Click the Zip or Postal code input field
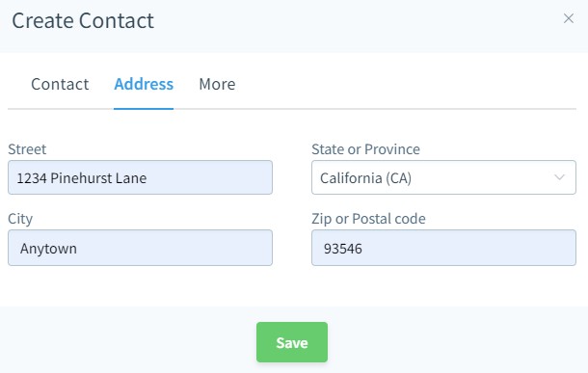This screenshot has width=588, height=373. (443, 248)
